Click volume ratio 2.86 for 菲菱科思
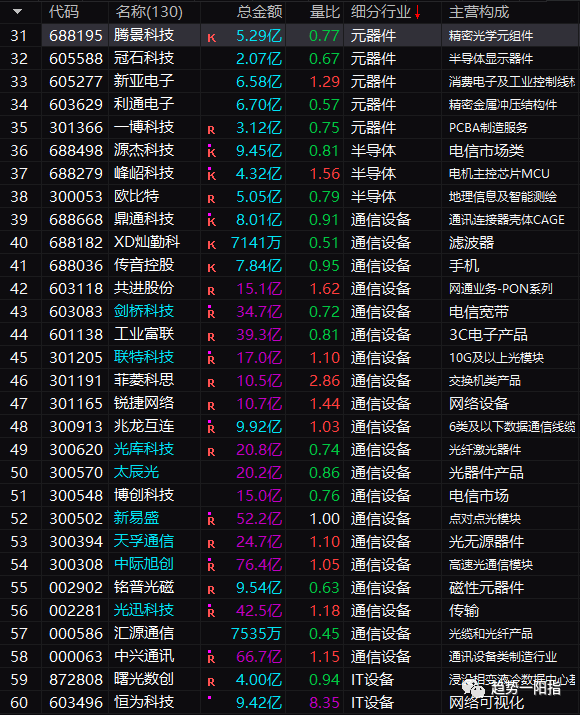The height and width of the screenshot is (715, 580). click(325, 380)
